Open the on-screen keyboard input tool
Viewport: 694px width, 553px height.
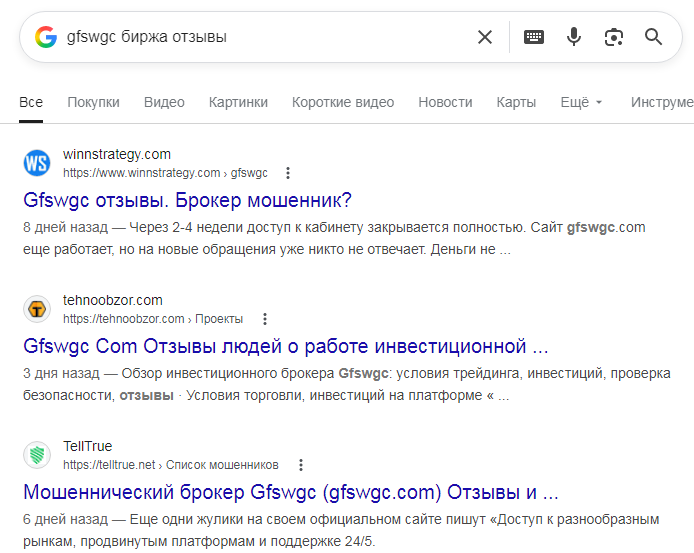pyautogui.click(x=534, y=37)
